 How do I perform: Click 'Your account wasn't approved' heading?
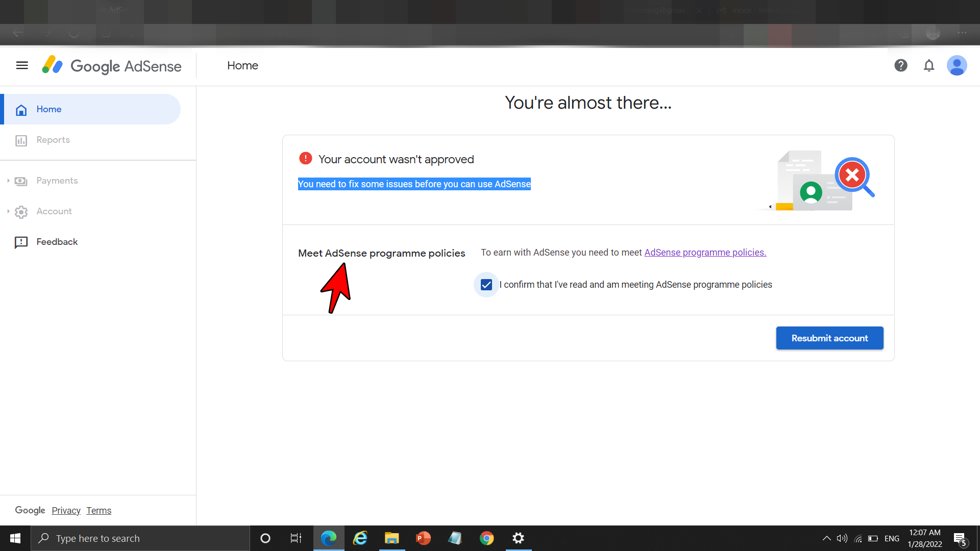point(396,159)
